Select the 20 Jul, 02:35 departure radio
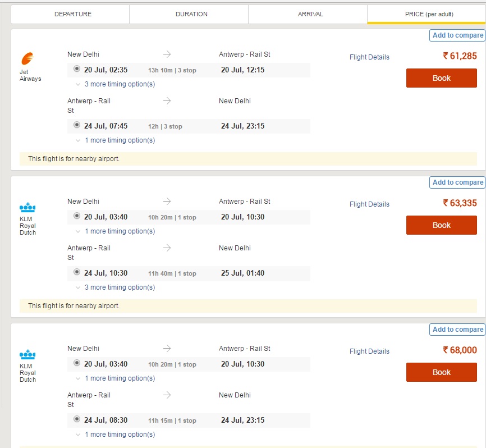Image resolution: width=486 pixels, height=448 pixels. click(x=77, y=68)
